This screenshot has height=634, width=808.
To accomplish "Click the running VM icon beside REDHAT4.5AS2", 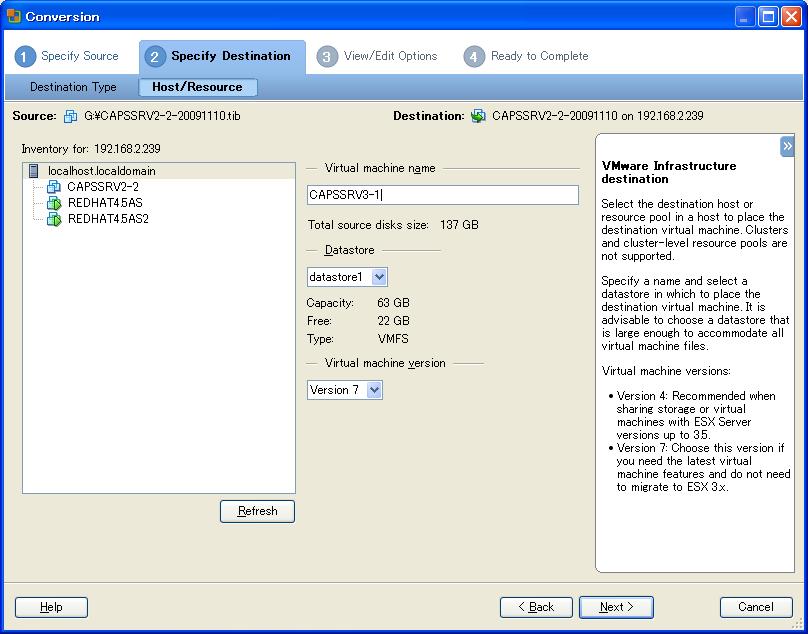I will (54, 219).
